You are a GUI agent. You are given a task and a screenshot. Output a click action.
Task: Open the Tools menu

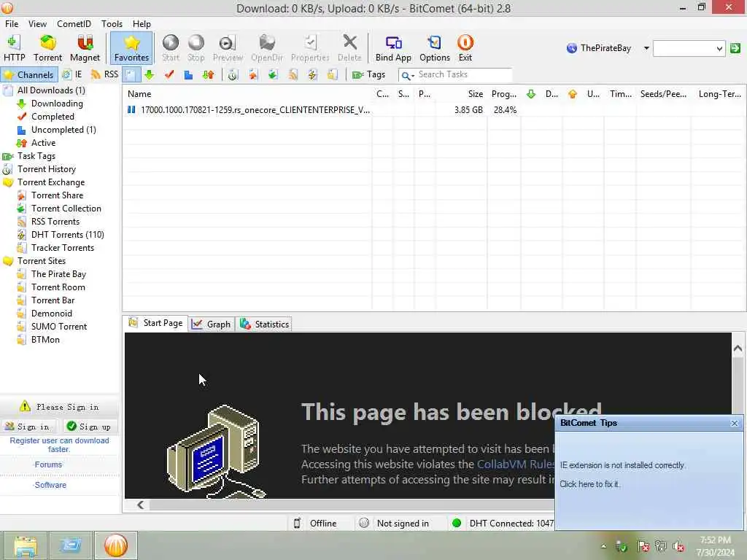pyautogui.click(x=112, y=24)
